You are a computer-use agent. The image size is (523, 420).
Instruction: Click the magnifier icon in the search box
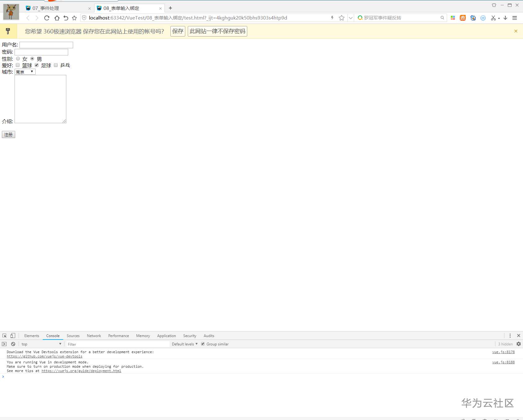(442, 18)
